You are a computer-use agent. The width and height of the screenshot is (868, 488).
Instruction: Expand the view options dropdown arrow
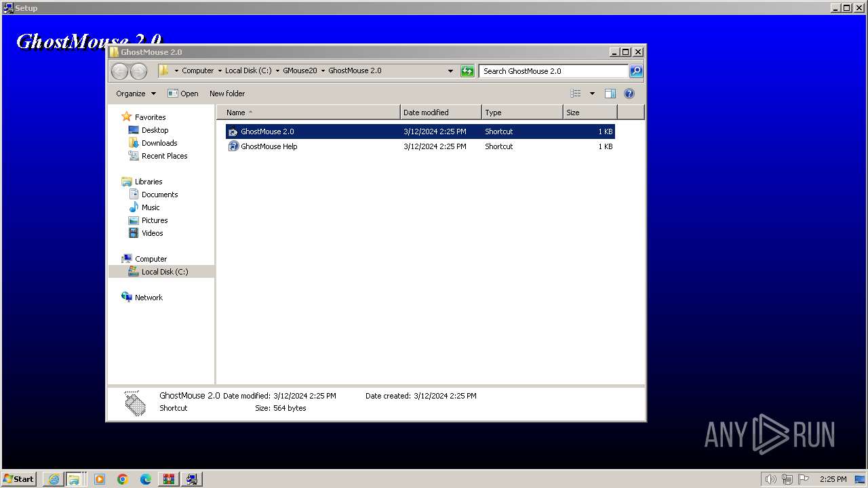coord(592,94)
